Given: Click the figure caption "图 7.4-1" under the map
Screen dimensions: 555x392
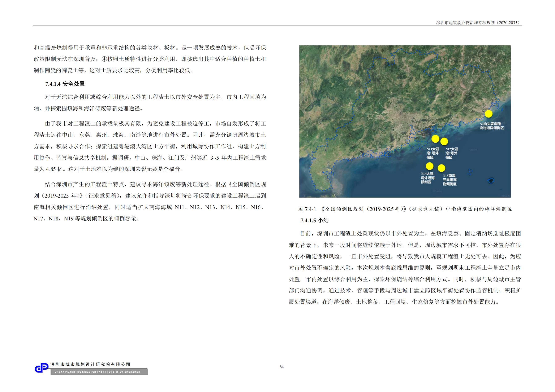Looking at the screenshot, I should 405,209.
